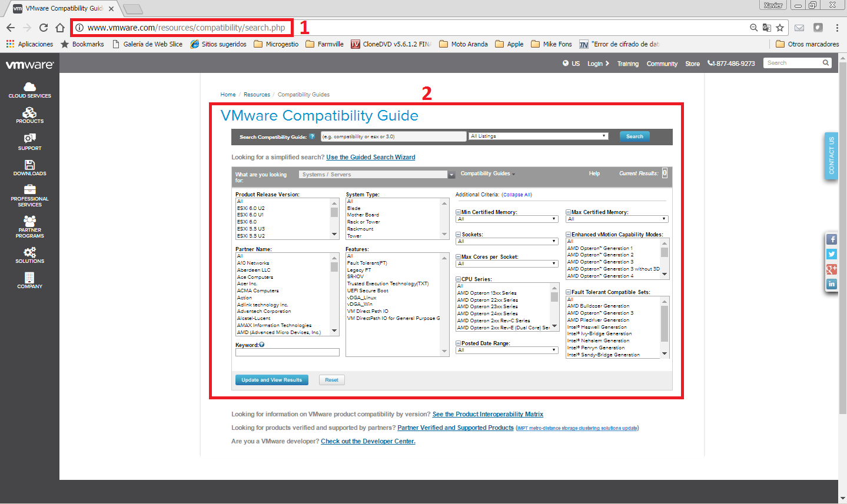Click the blue Search button
This screenshot has height=504, width=847.
pos(635,136)
